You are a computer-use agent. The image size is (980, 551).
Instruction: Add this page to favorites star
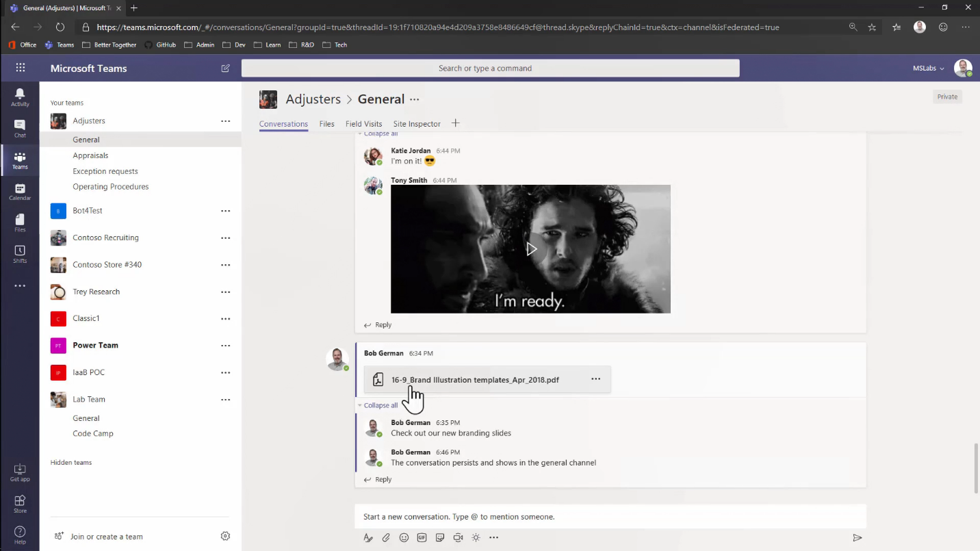872,27
